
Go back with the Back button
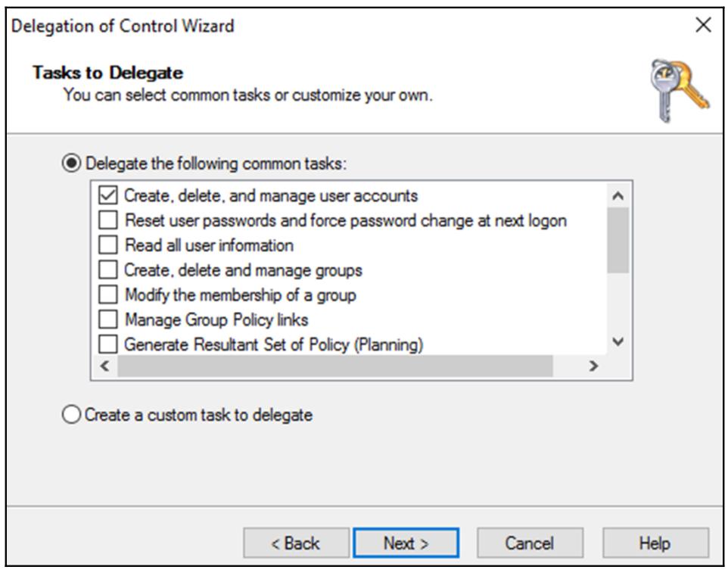coord(296,543)
